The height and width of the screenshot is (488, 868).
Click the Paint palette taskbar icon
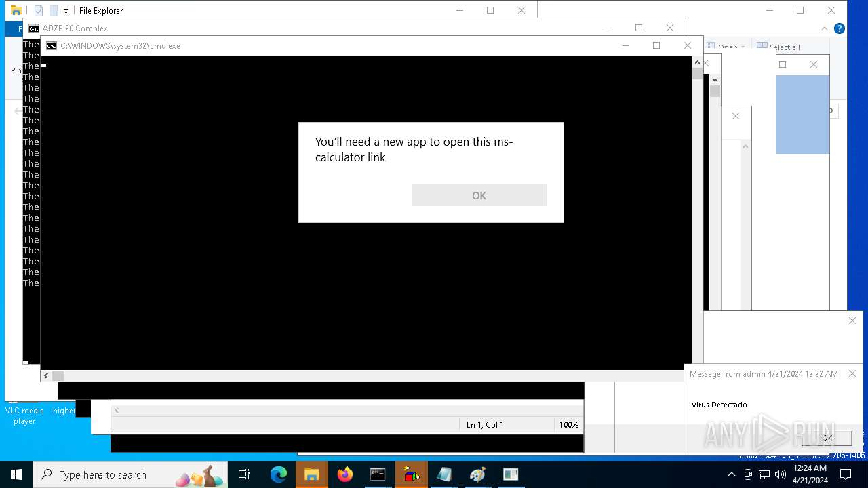pos(477,474)
